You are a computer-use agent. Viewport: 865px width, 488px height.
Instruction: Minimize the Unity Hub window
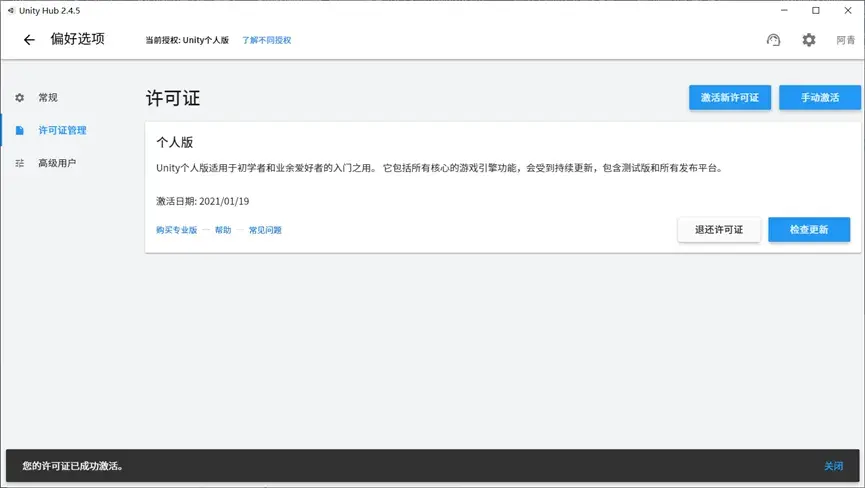784,10
